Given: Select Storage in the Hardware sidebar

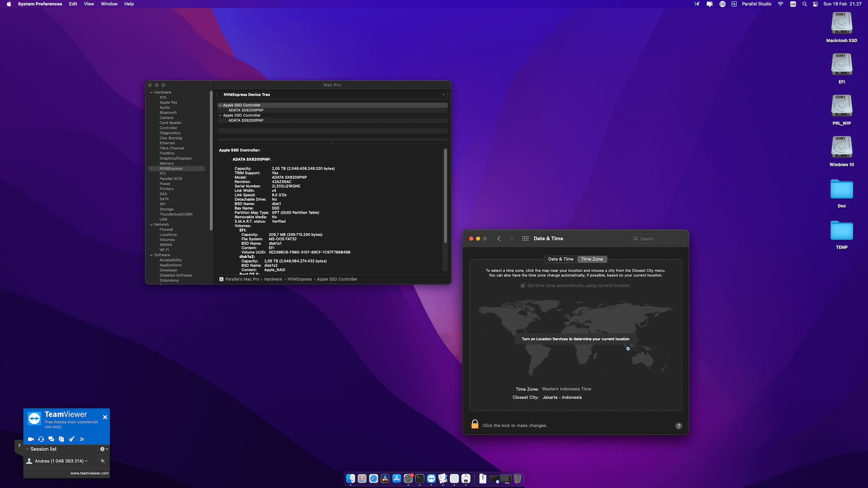Looking at the screenshot, I should coord(166,209).
